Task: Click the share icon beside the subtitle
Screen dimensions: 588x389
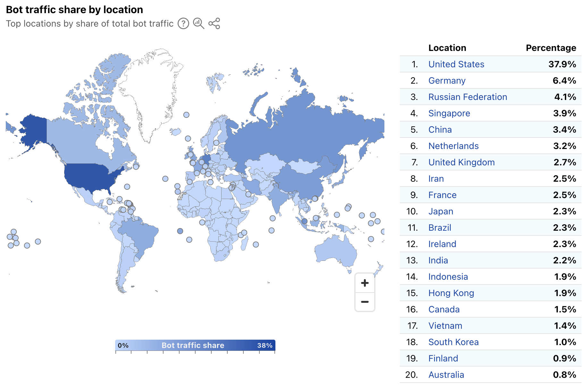Action: [214, 23]
